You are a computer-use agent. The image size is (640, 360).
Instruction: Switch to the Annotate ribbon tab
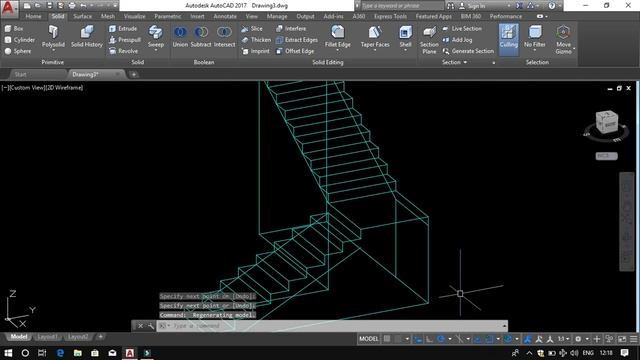click(x=225, y=16)
